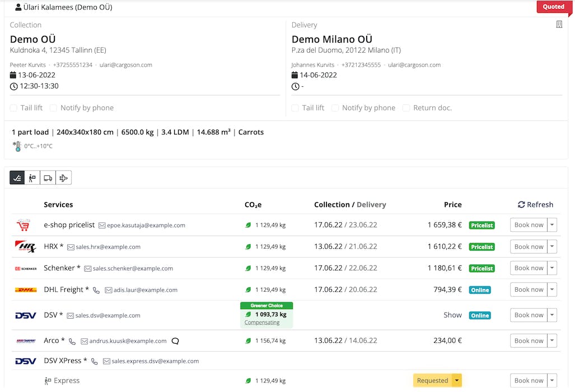Expand Book now dropdown for DSV
The height and width of the screenshot is (392, 575).
tap(552, 315)
